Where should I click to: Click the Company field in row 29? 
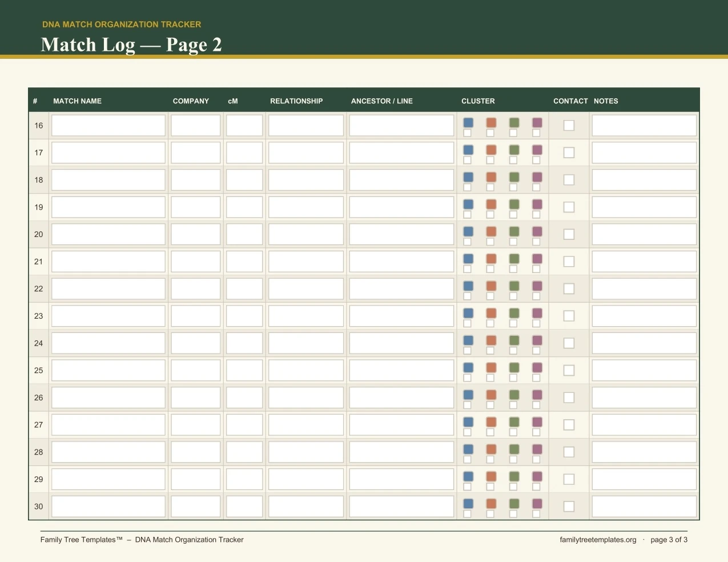point(195,479)
